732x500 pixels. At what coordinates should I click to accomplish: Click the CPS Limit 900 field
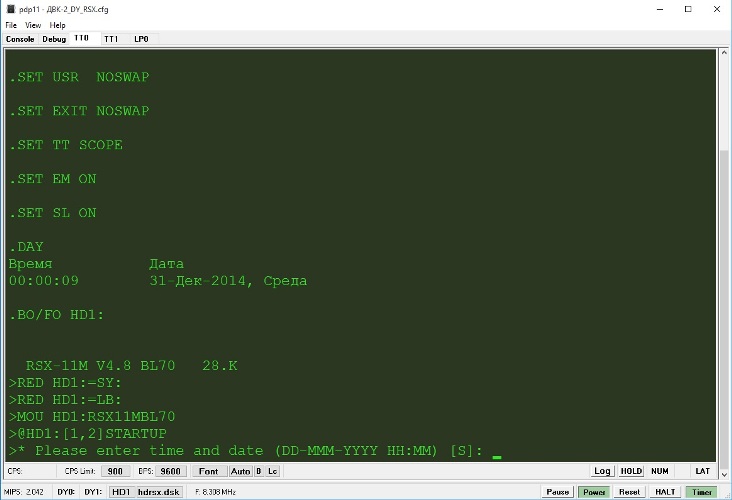point(115,470)
